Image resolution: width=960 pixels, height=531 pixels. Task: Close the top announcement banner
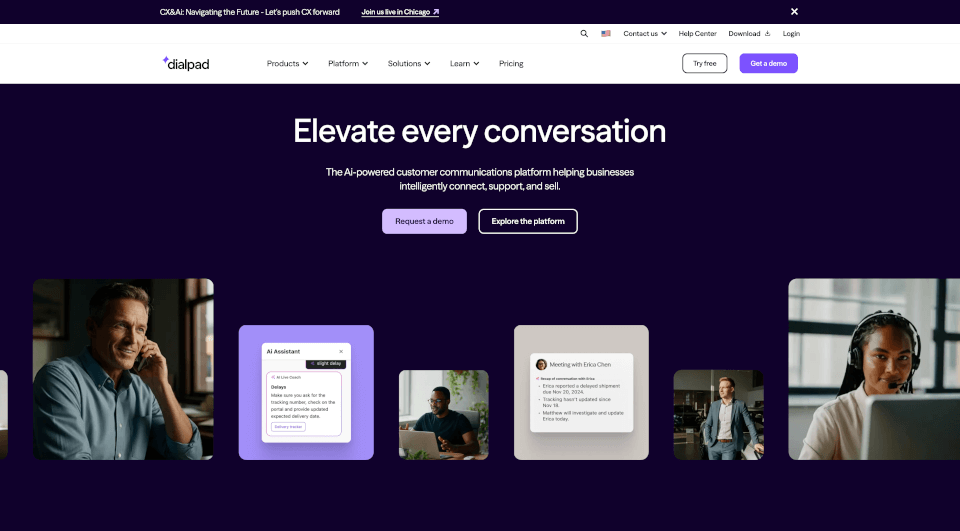tap(794, 12)
